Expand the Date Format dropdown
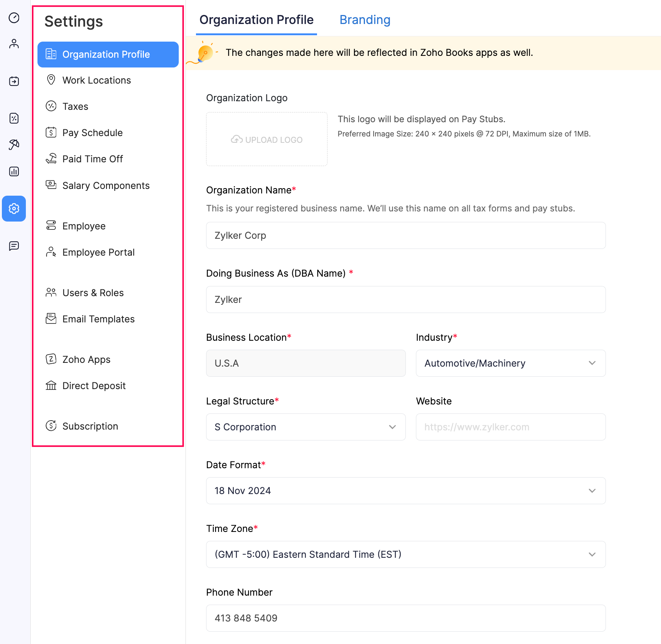 click(405, 491)
